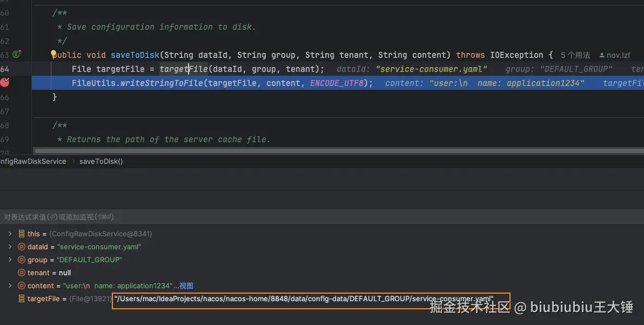Click line number 64 in the gutter

pyautogui.click(x=4, y=69)
